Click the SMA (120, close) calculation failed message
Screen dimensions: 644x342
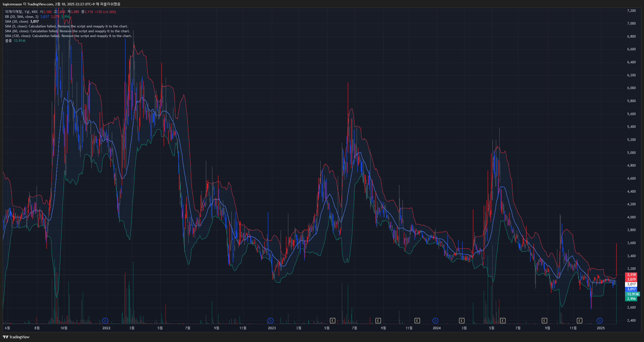68,36
